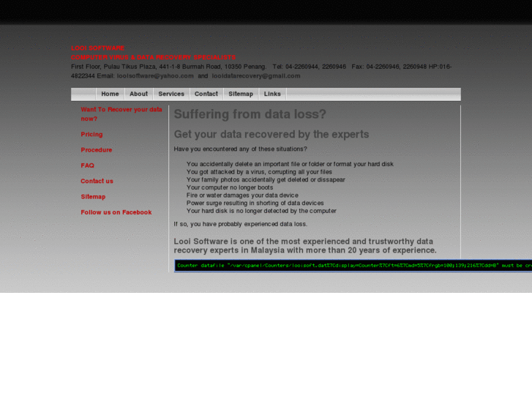Image resolution: width=532 pixels, height=399 pixels.
Task: Open the Links menu item
Action: pos(272,94)
